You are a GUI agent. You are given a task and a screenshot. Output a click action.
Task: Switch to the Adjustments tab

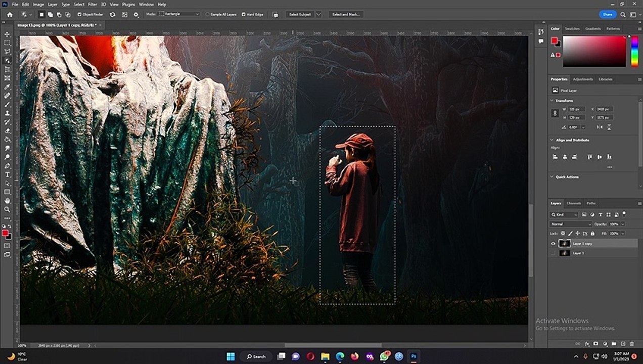click(x=583, y=79)
